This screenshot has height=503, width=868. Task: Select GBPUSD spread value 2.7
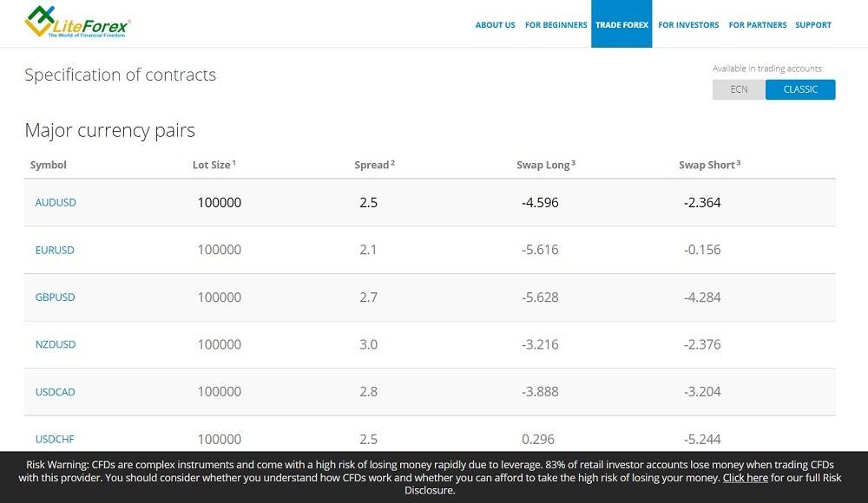pyautogui.click(x=368, y=297)
